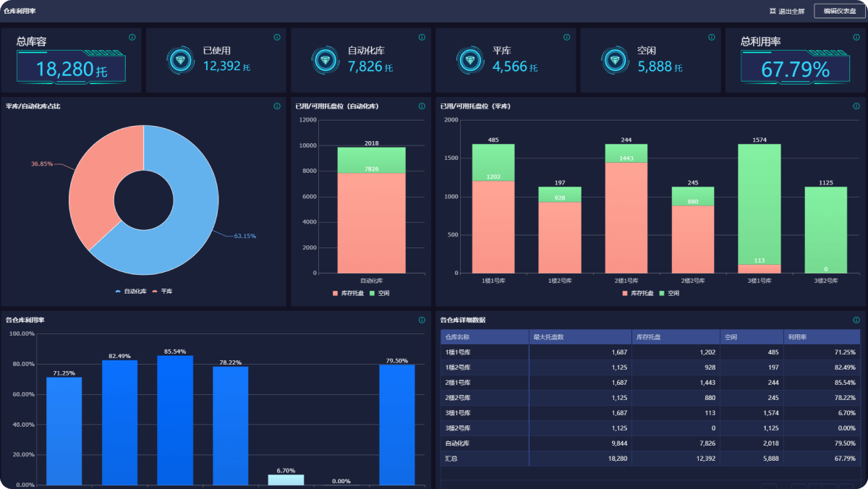Toggle 平库 legend under the donut chart
This screenshot has width=868, height=489.
(162, 292)
